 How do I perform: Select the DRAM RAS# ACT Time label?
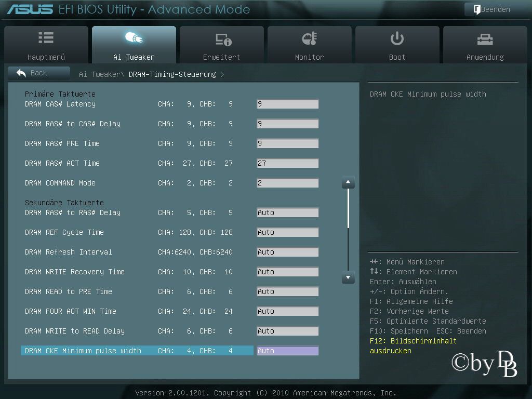pyautogui.click(x=62, y=163)
